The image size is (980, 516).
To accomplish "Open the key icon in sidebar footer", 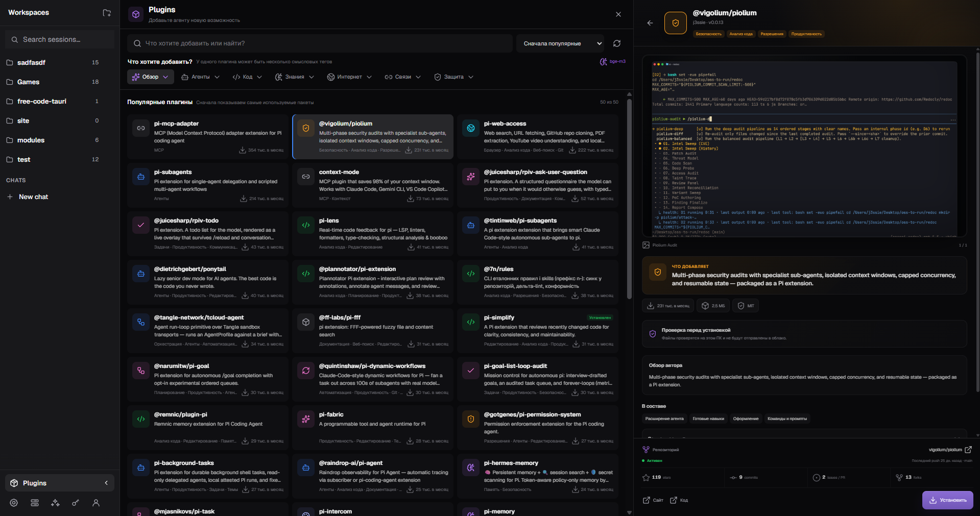I will [76, 503].
